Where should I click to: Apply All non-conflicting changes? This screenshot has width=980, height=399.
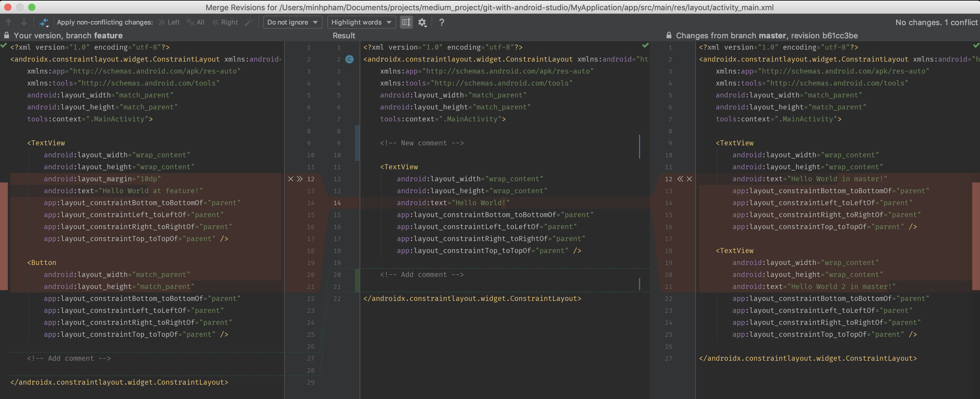195,22
